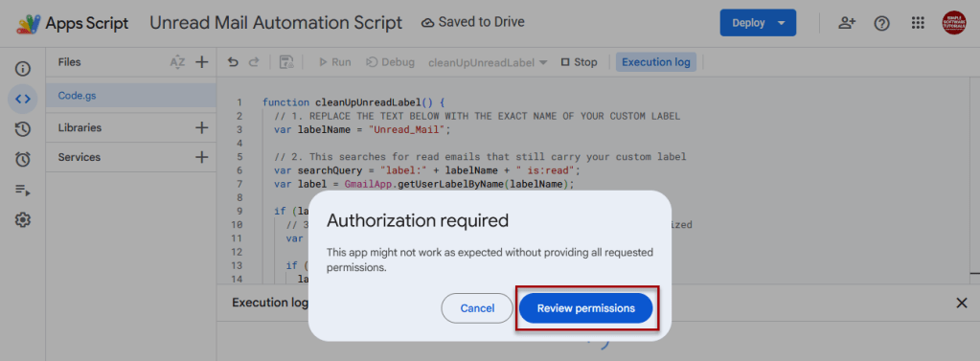980x361 pixels.
Task: Cancel the authorization dialog
Action: (477, 308)
